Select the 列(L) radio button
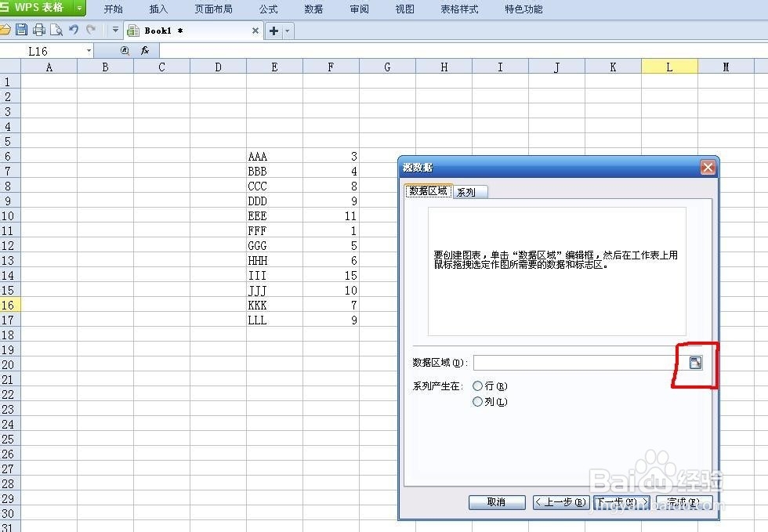This screenshot has width=768, height=532. tap(479, 401)
